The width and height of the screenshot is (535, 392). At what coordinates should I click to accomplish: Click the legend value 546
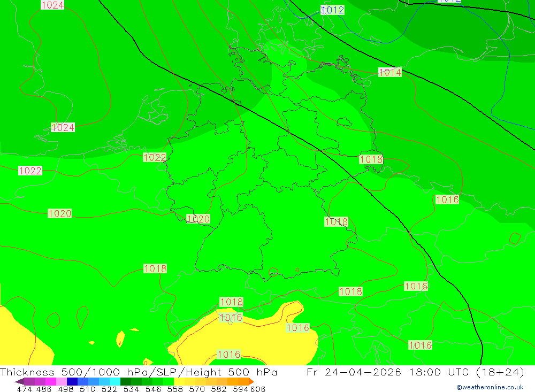pos(153,389)
